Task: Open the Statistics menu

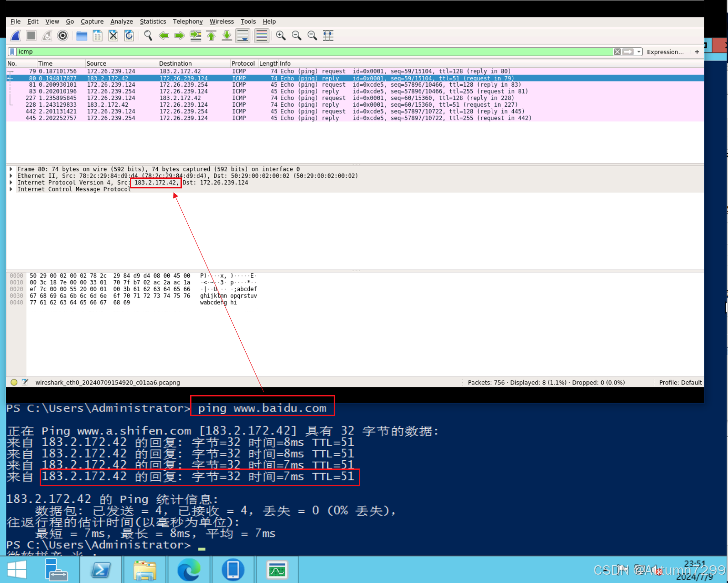Action: pyautogui.click(x=153, y=21)
